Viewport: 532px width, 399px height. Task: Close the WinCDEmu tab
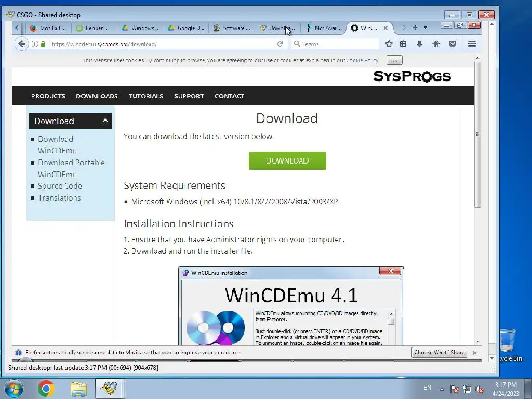point(385,28)
